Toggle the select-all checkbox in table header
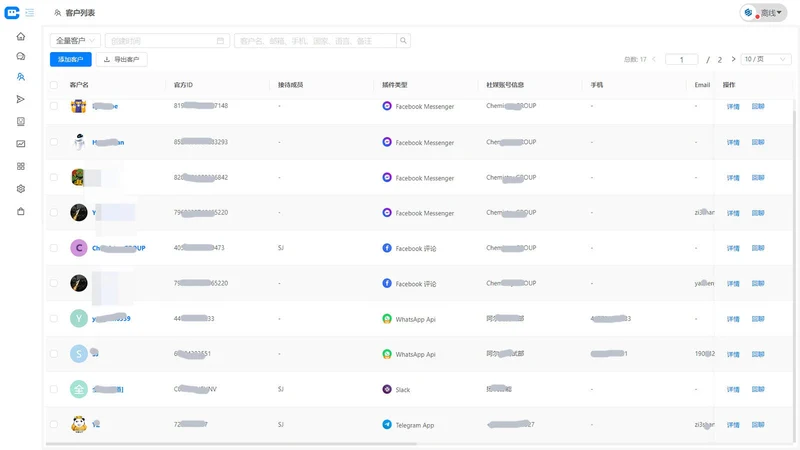The width and height of the screenshot is (800, 450). (54, 85)
